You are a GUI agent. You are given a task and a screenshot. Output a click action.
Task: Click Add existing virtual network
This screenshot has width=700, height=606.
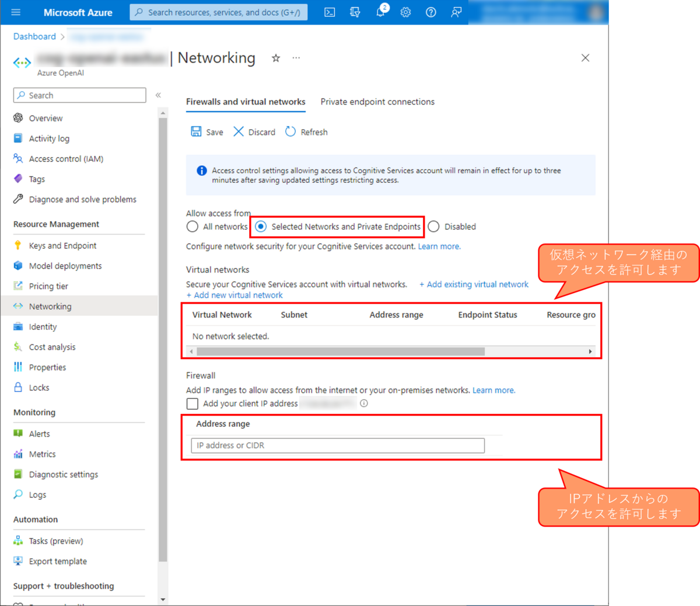click(x=474, y=284)
